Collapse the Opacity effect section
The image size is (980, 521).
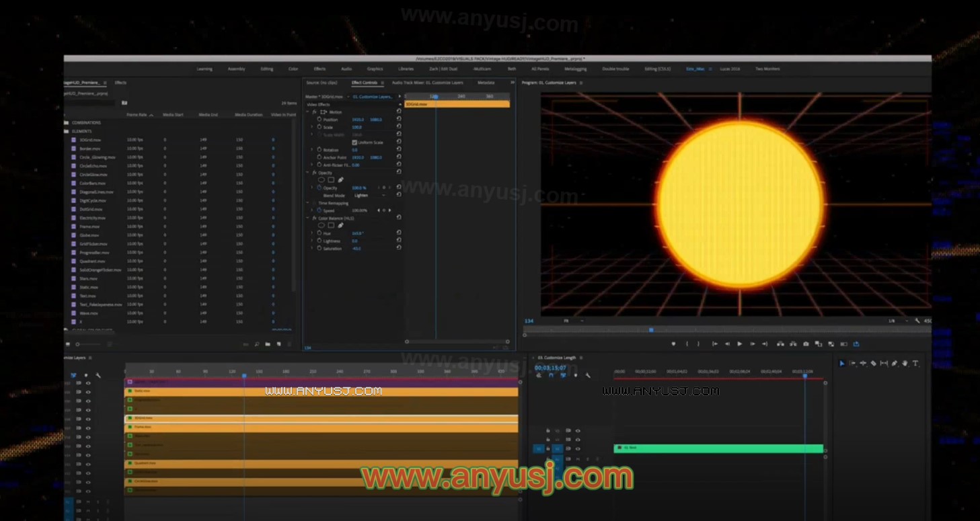click(308, 173)
